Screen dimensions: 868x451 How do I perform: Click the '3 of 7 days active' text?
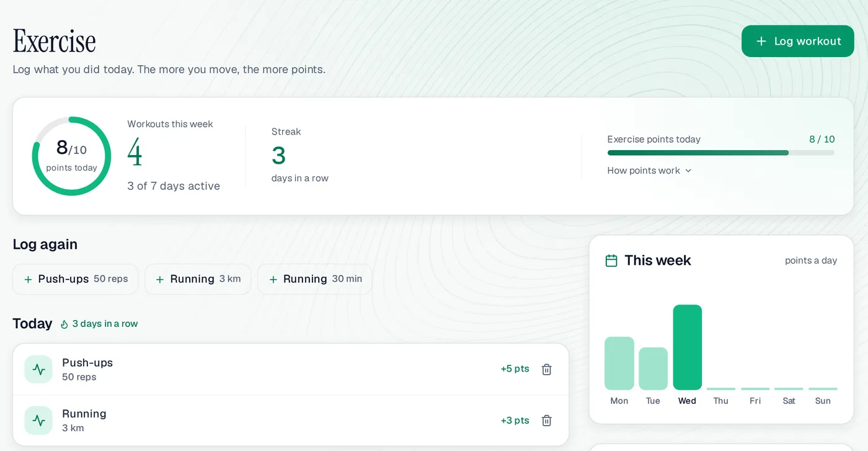pos(174,186)
